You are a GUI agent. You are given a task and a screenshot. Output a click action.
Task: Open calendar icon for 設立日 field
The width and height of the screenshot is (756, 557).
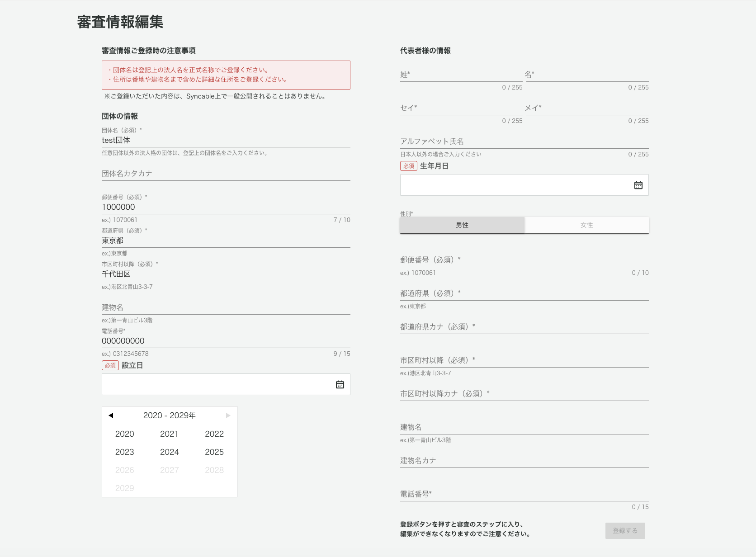pyautogui.click(x=340, y=384)
